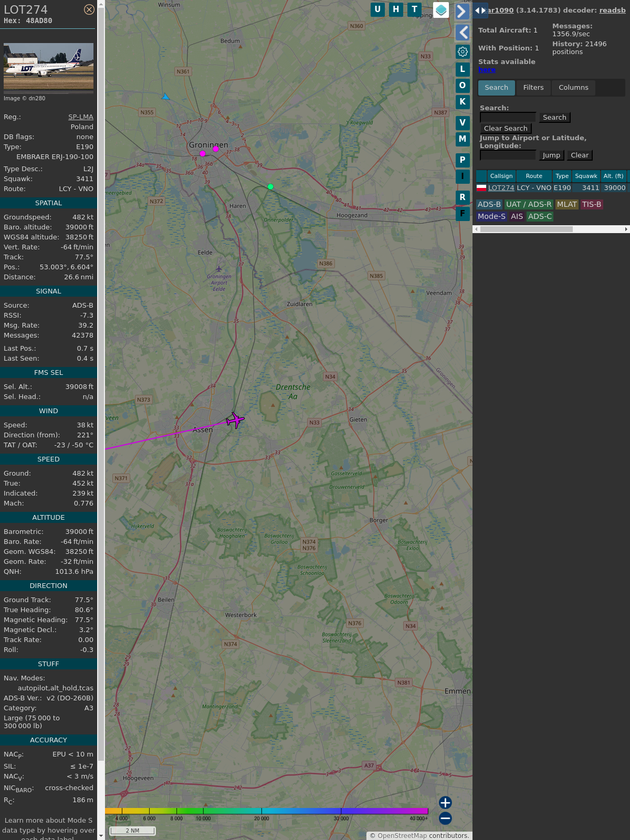Click the Groningen Airport Eelde plane icon
Screen dimensions: 630x840
pyautogui.click(x=219, y=269)
